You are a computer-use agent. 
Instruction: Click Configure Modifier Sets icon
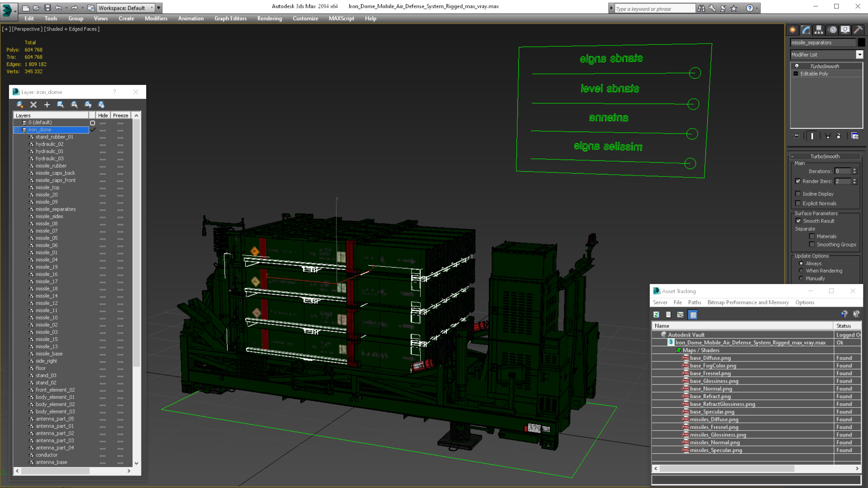coord(855,136)
